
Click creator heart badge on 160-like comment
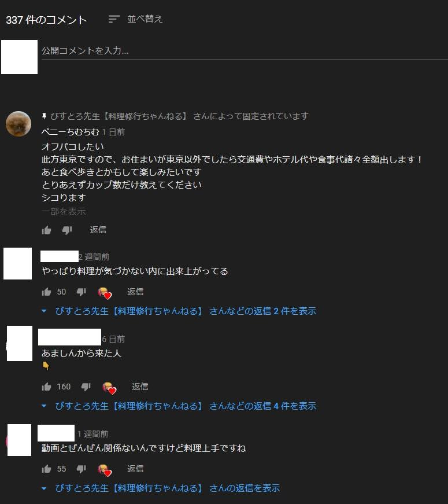[109, 388]
